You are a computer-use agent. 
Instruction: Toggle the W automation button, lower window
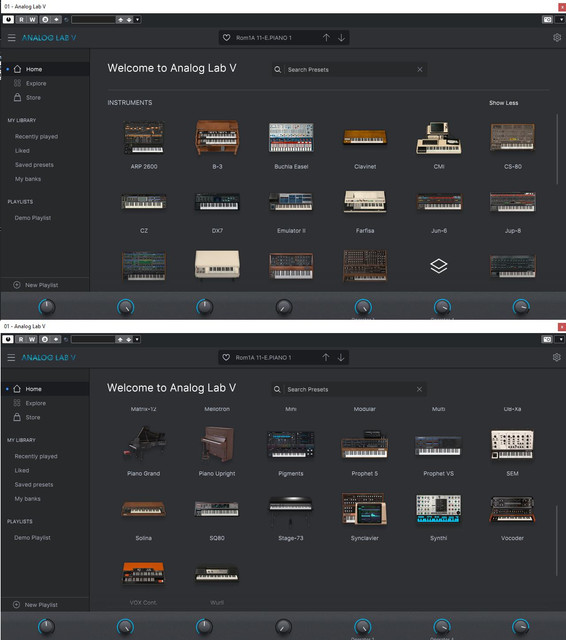click(x=32, y=339)
